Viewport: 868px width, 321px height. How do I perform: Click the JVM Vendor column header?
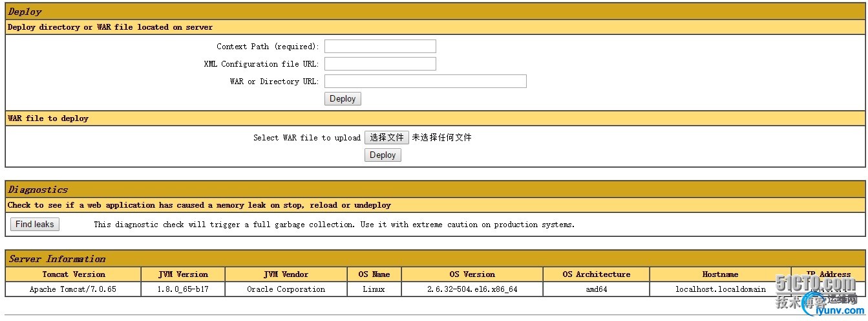coord(286,274)
